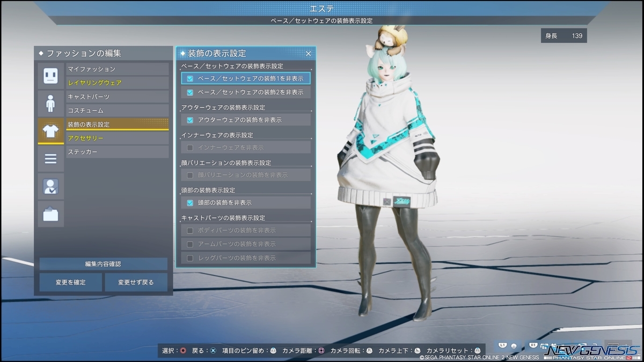644x362 pixels.
Task: Toggle レッグパーツの装飾を非表示 checkbox
Action: pyautogui.click(x=190, y=258)
